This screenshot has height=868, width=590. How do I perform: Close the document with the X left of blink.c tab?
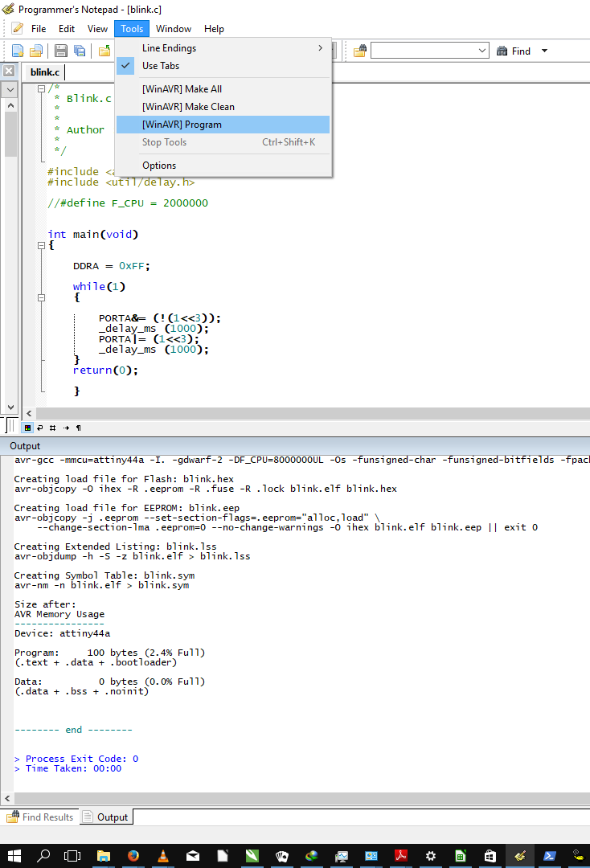pos(9,71)
